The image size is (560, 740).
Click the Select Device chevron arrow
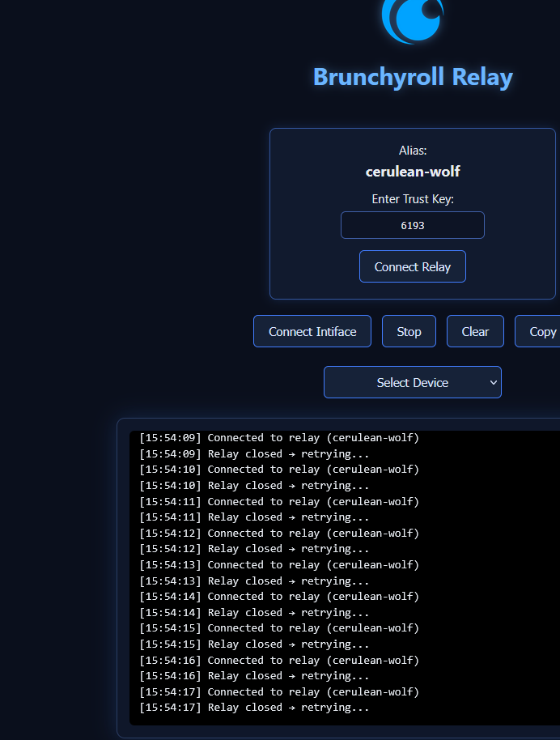(x=493, y=382)
